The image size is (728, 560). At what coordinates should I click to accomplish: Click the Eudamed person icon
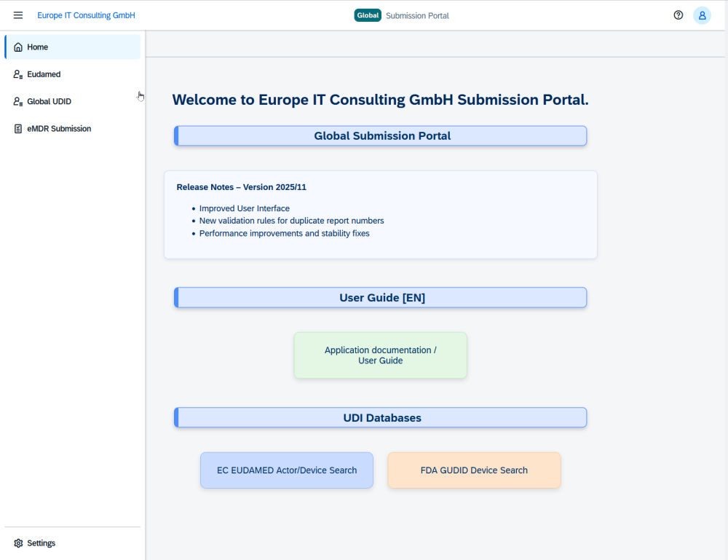click(16, 74)
